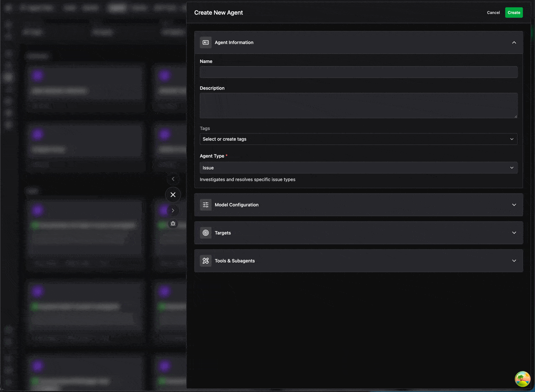Image resolution: width=535 pixels, height=392 pixels.
Task: Click the Tools & Subagents icon
Action: pos(206,261)
